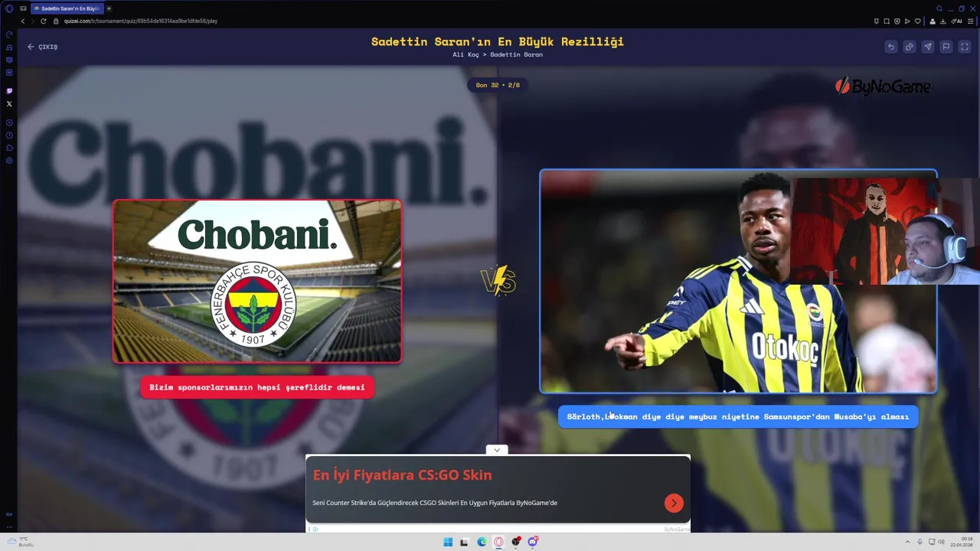Open Easy Setup menu lines icon

970,21
